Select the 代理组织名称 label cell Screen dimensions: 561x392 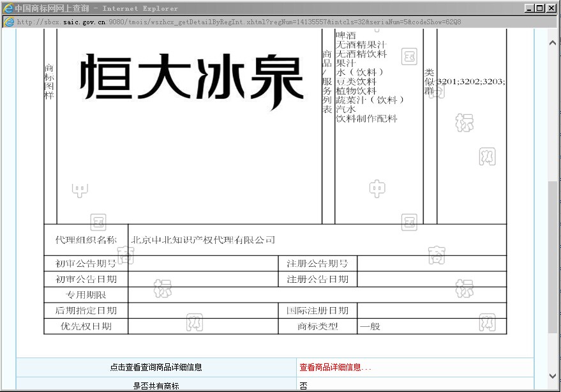pos(86,240)
